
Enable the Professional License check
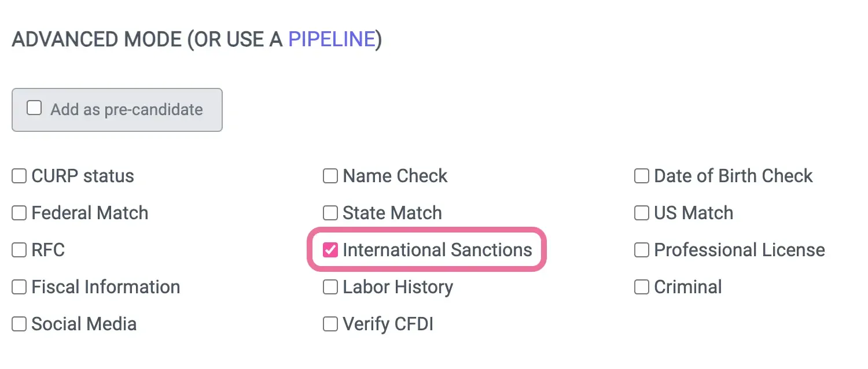[641, 250]
